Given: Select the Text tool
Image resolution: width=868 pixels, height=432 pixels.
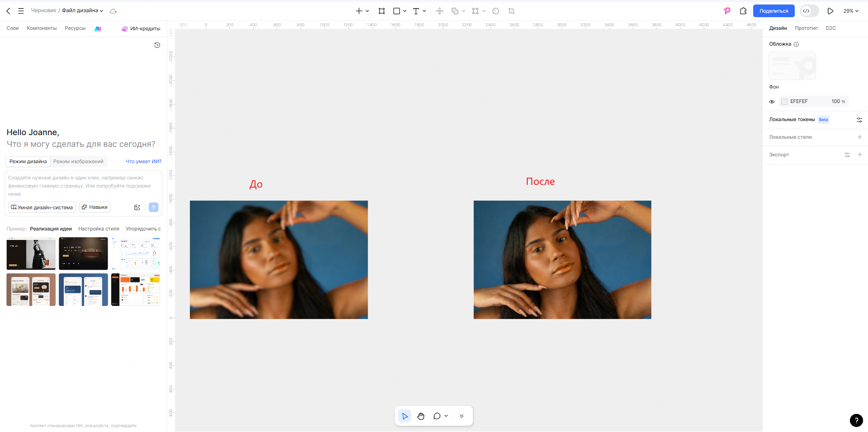Looking at the screenshot, I should (416, 11).
